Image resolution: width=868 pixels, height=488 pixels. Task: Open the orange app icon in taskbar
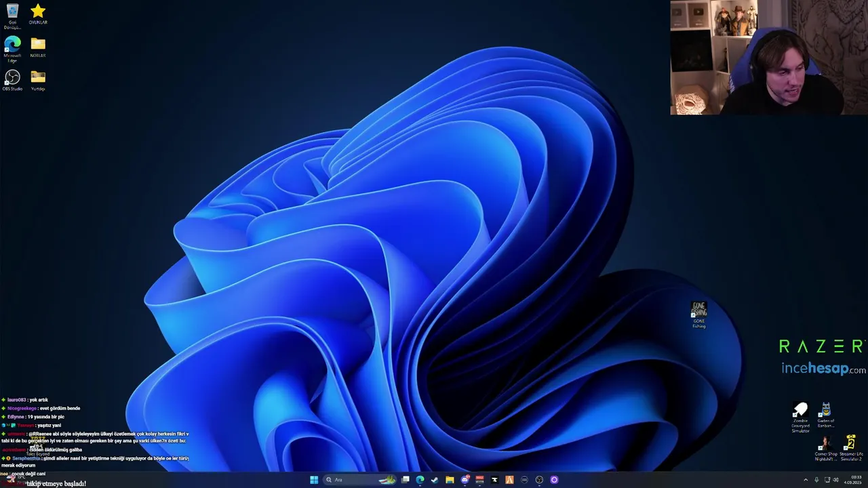[509, 480]
